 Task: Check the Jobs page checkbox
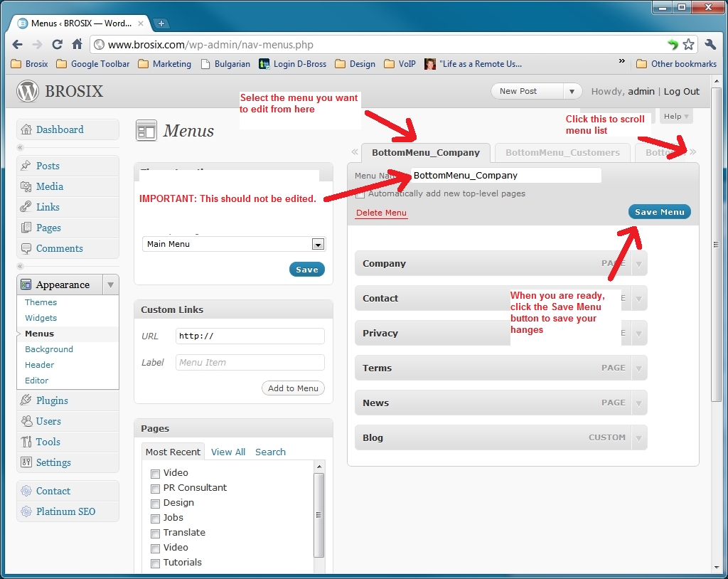coord(155,518)
